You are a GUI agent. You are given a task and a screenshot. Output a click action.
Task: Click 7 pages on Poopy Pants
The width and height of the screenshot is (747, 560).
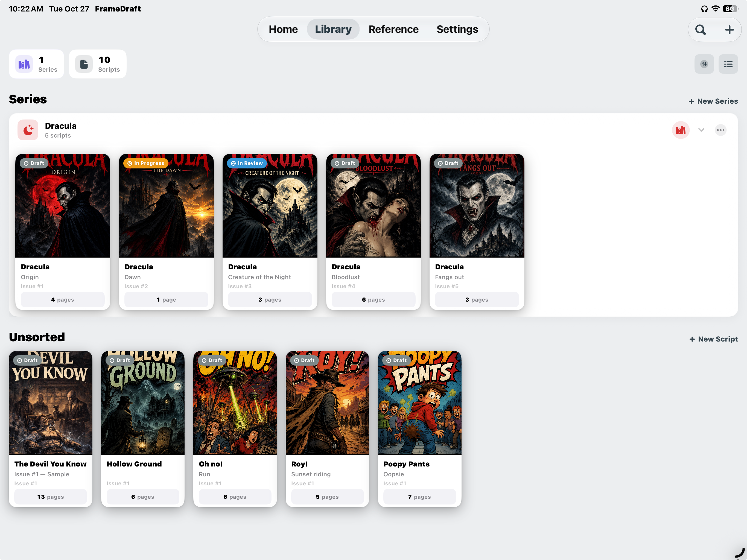pos(419,497)
